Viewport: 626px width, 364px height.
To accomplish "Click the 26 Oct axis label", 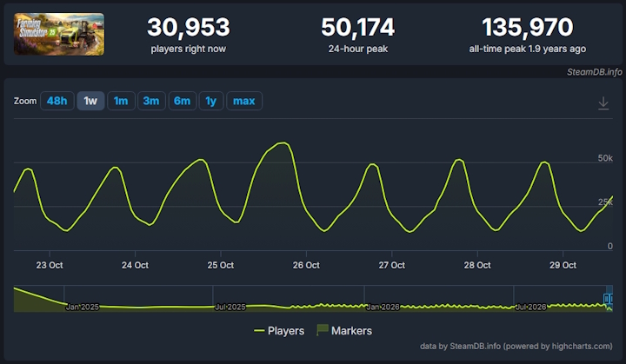I will point(306,265).
